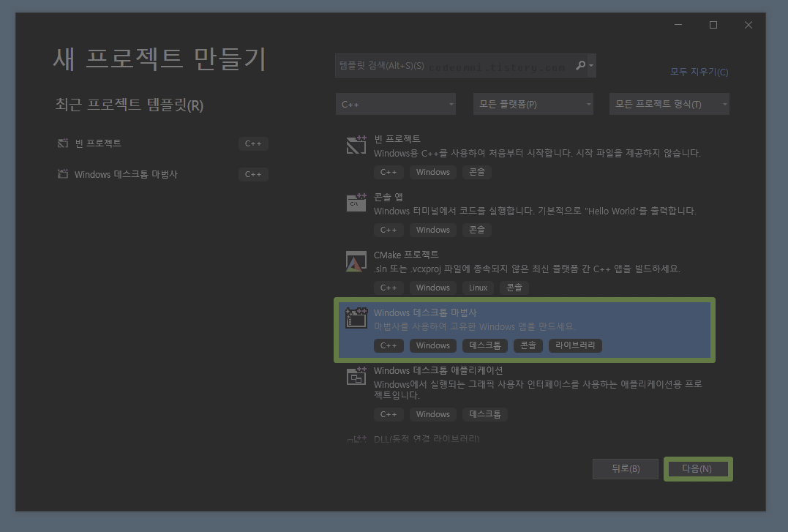Maximize the dialog window
Screen dimensions: 788x532
coord(713,25)
